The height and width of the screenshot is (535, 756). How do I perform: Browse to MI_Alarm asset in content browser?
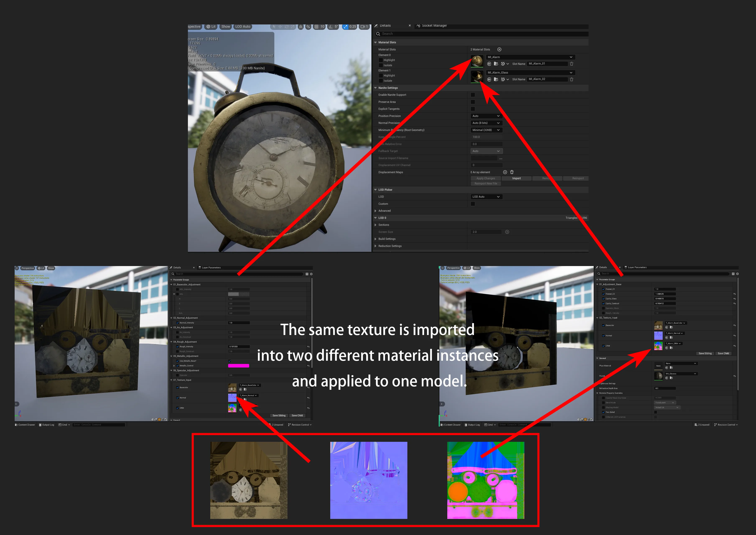coord(496,64)
